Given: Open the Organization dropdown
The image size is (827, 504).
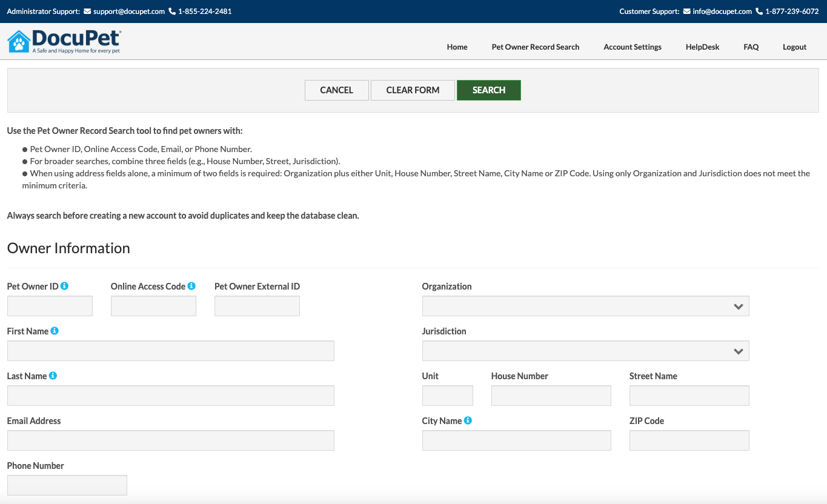Looking at the screenshot, I should (585, 306).
